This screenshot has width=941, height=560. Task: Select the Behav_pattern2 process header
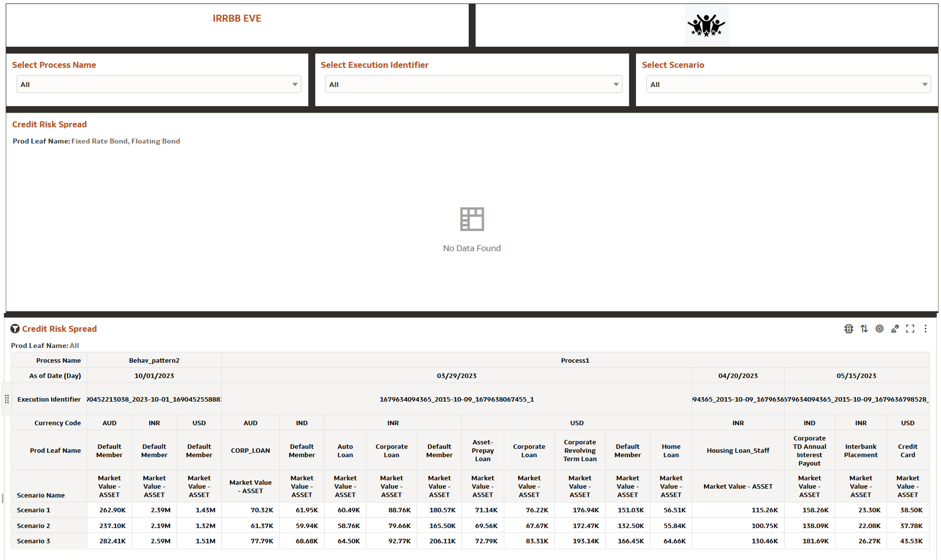(x=154, y=360)
